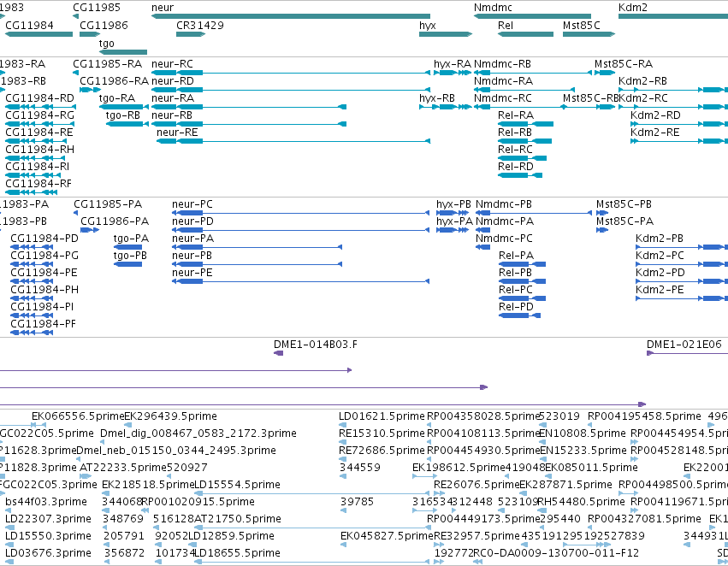Click EST LD15554.5prime

pyautogui.click(x=311, y=493)
